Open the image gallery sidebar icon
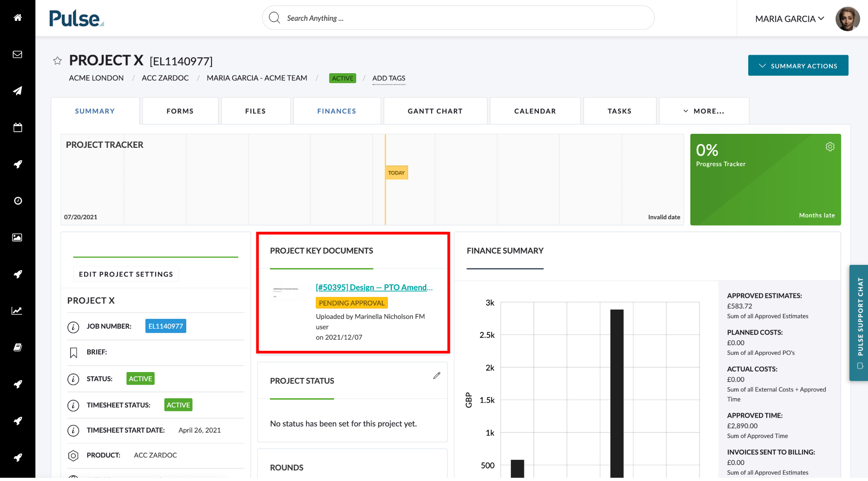This screenshot has width=868, height=481. pos(18,237)
